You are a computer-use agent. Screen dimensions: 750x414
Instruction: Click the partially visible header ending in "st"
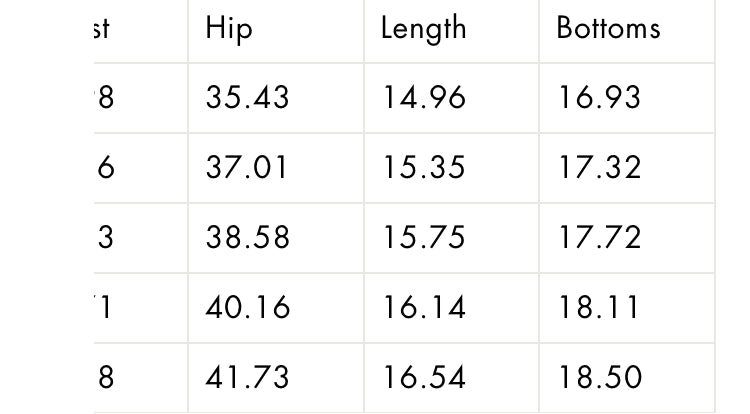[x=102, y=29]
